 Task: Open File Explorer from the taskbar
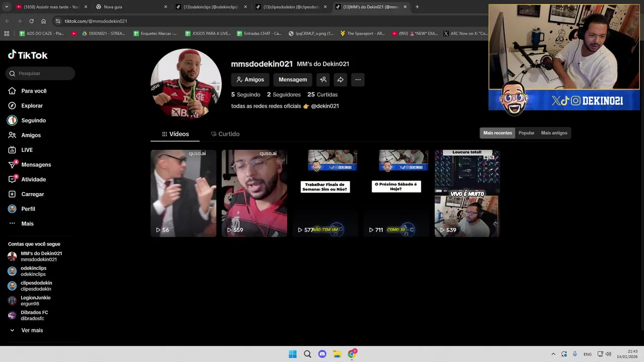pyautogui.click(x=337, y=354)
